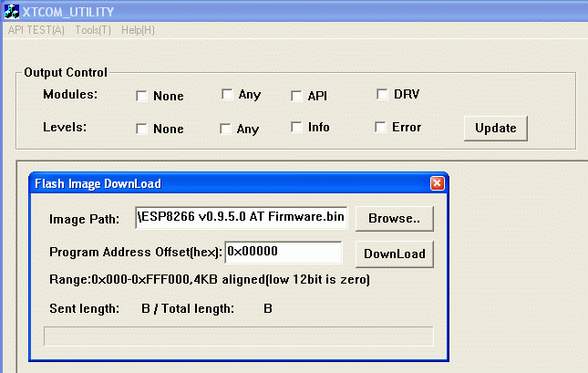Click the Program Address Offset field
Image resolution: width=588 pixels, height=373 pixels.
click(x=284, y=253)
